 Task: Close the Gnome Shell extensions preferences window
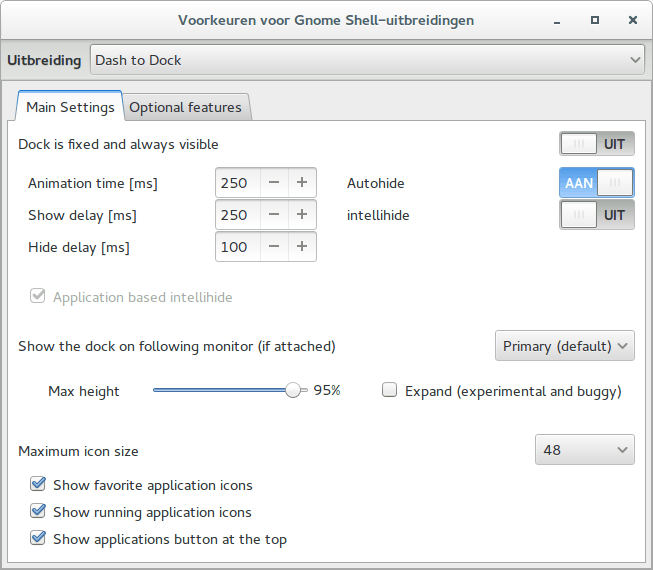tap(633, 20)
